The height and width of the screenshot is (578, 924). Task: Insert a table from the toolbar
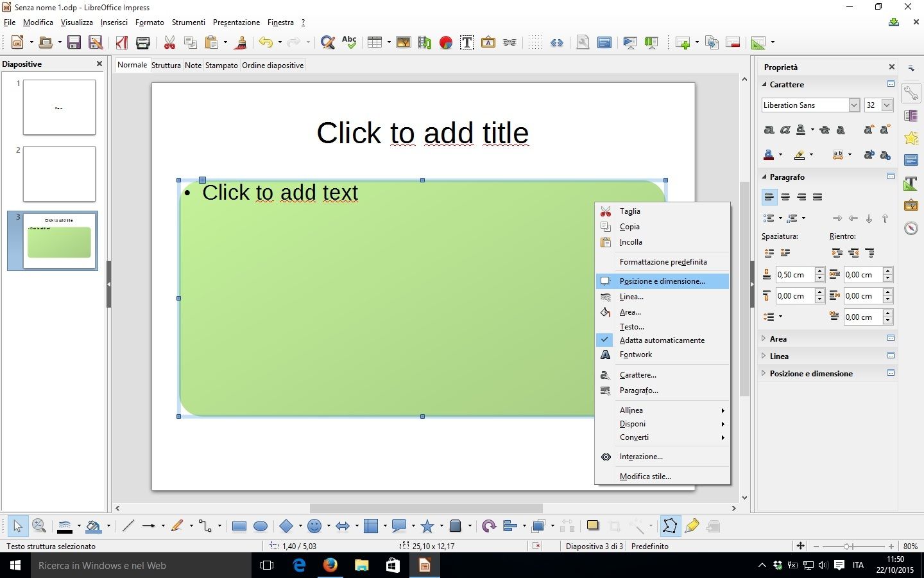[374, 42]
